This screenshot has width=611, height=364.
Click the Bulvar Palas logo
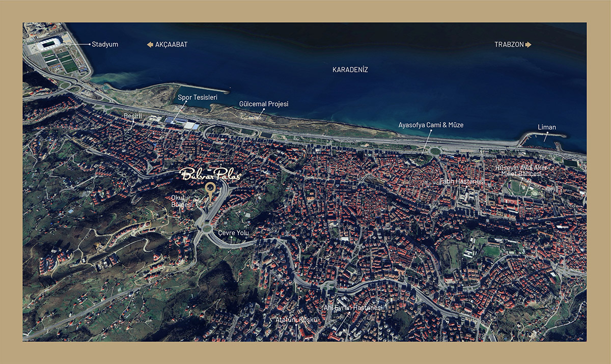[x=210, y=174]
